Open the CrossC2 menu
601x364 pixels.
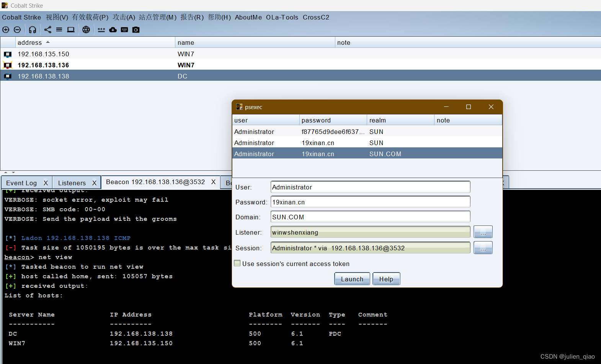(x=316, y=17)
